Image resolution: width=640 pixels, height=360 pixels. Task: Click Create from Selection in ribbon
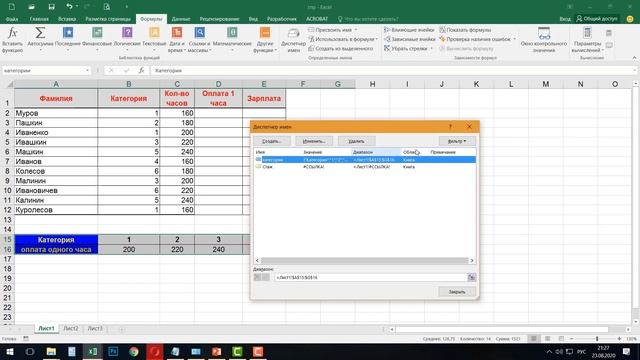coord(341,49)
